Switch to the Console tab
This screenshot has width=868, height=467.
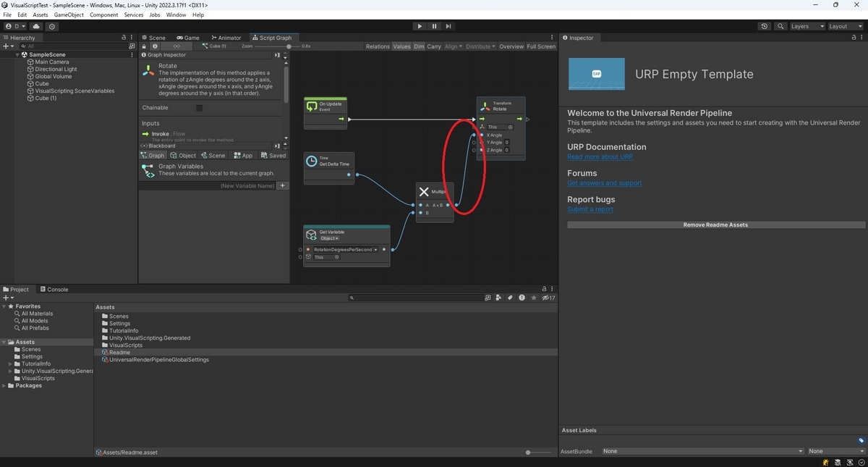[54, 289]
